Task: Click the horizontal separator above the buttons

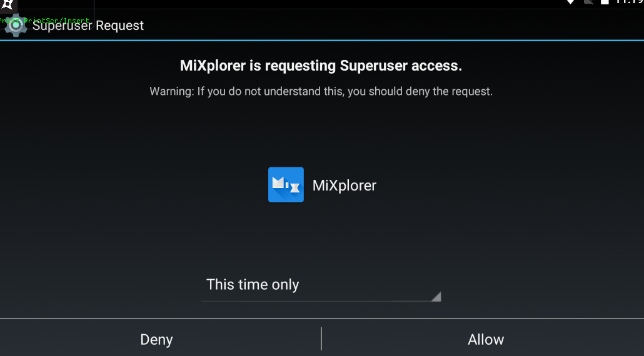Action: [322, 319]
